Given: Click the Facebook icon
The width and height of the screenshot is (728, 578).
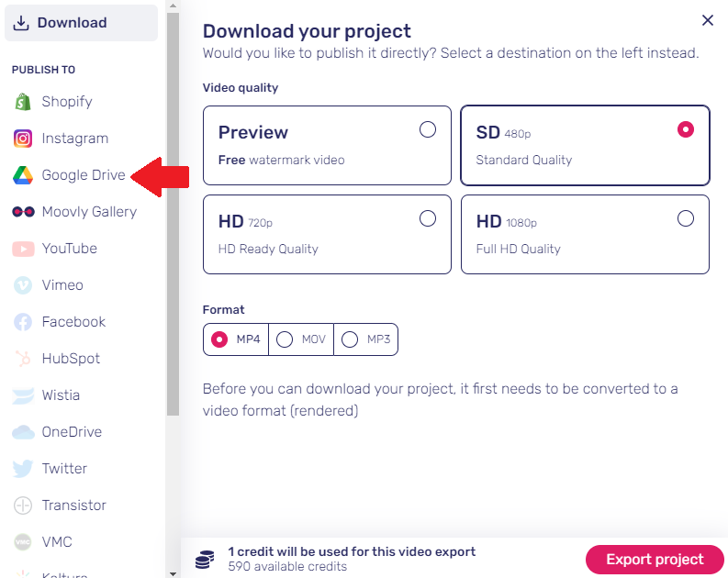Looking at the screenshot, I should [23, 322].
